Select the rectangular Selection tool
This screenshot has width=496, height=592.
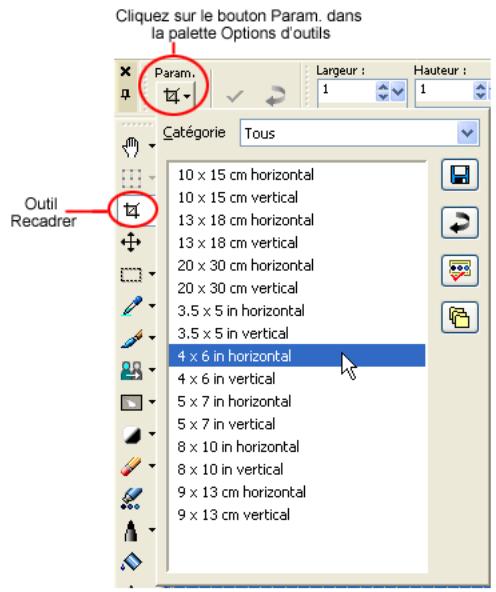pos(131,274)
